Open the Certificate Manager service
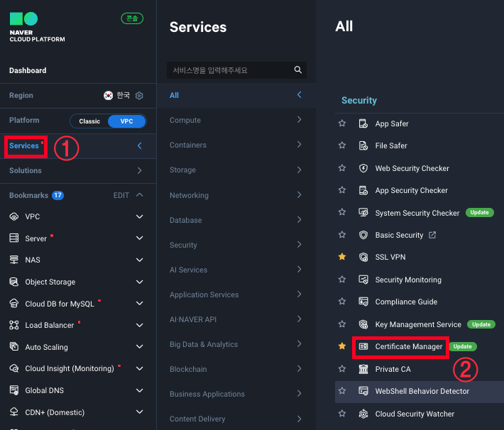Viewport: 504px width, 430px height. coord(409,346)
